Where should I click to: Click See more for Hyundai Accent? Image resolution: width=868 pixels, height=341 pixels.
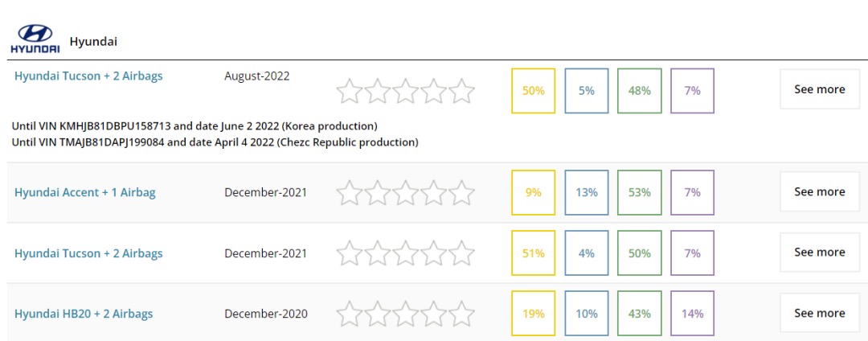tap(819, 192)
